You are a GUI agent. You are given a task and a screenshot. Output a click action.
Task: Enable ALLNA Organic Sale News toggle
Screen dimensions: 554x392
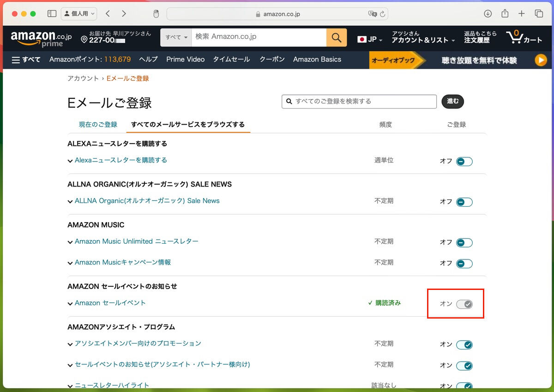coord(464,202)
